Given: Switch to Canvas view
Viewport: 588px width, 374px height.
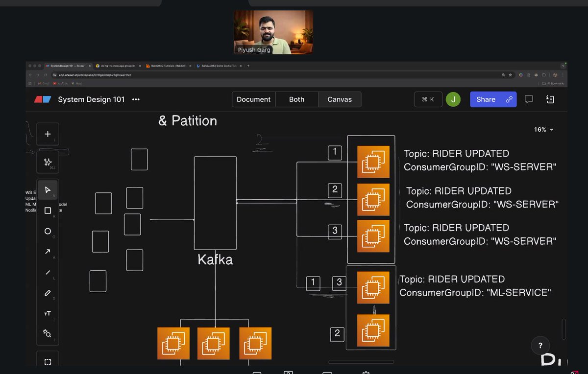Looking at the screenshot, I should (340, 99).
